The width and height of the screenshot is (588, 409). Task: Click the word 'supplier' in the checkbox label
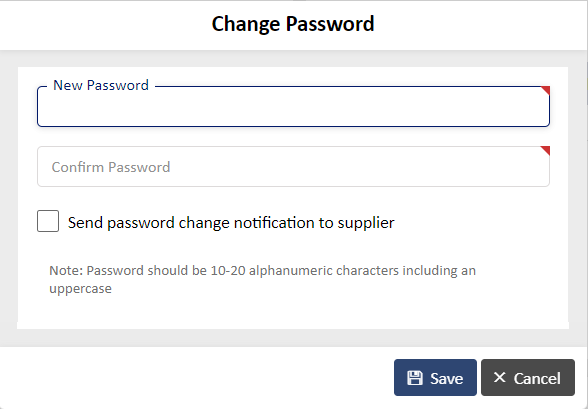(366, 223)
